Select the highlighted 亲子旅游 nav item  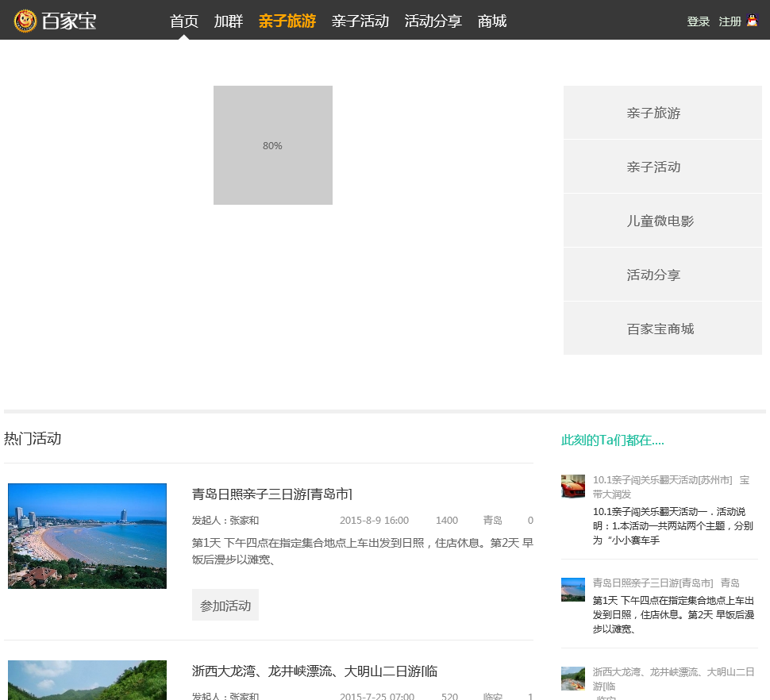pos(287,21)
